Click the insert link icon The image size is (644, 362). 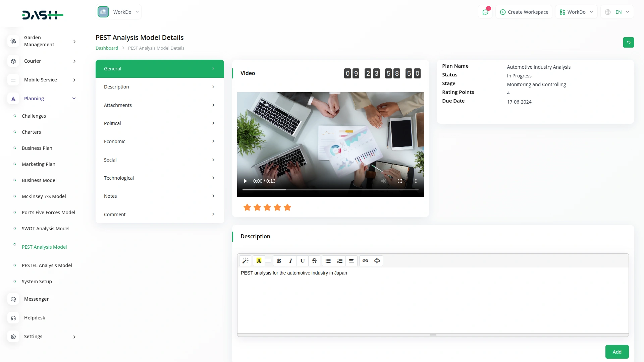(365, 261)
